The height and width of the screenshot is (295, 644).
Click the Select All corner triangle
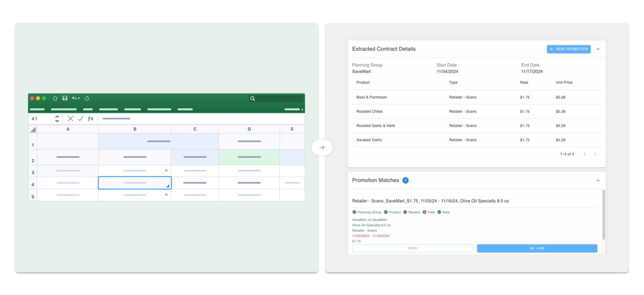(33, 130)
